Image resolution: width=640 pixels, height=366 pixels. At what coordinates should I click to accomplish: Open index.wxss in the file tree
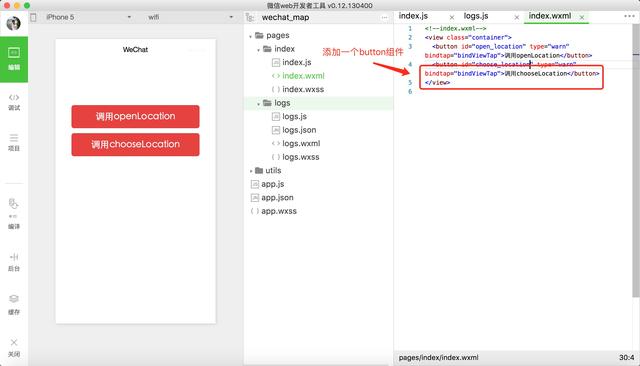(303, 89)
